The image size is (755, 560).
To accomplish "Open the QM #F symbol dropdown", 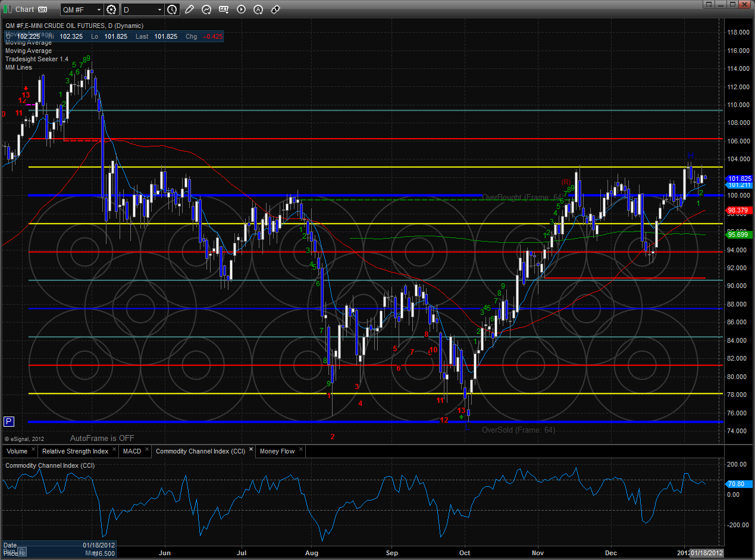I will (x=82, y=10).
